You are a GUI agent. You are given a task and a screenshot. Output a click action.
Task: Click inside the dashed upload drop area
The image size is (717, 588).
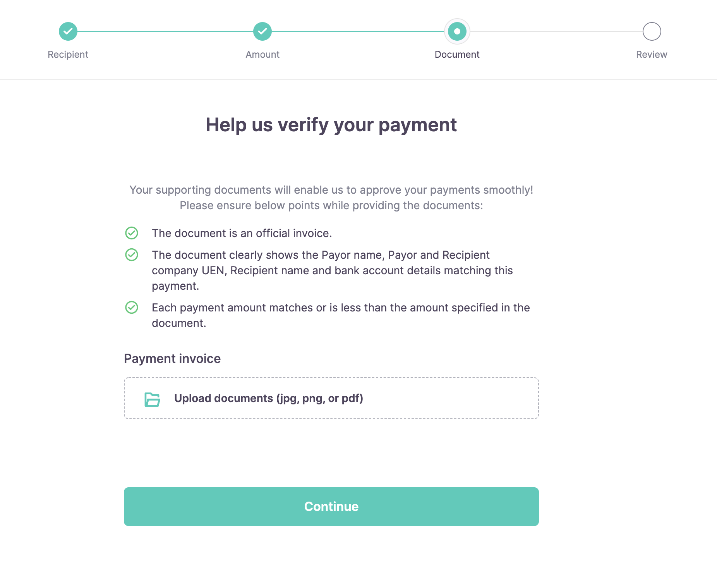point(331,398)
